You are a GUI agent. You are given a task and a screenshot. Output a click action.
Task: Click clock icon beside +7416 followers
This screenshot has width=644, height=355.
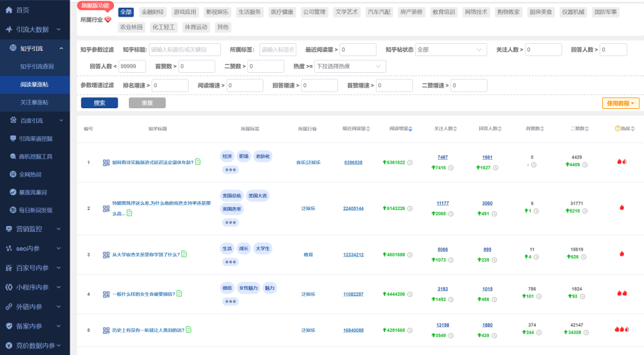(x=451, y=168)
